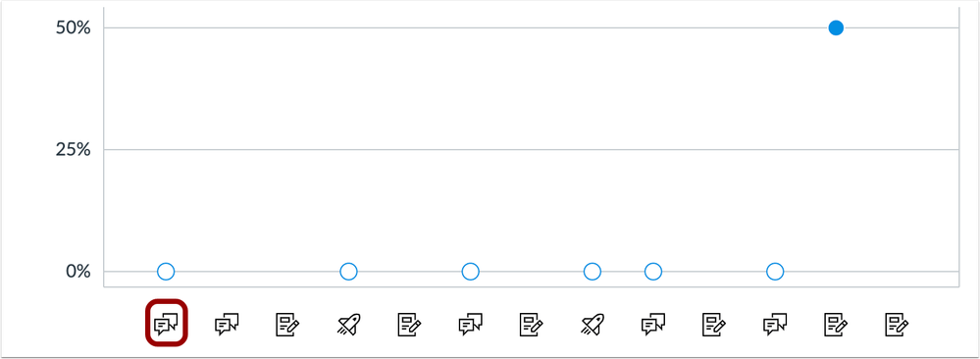Open the discussion icon right of the second rocket
Screen dimensions: 980x359
tap(653, 325)
